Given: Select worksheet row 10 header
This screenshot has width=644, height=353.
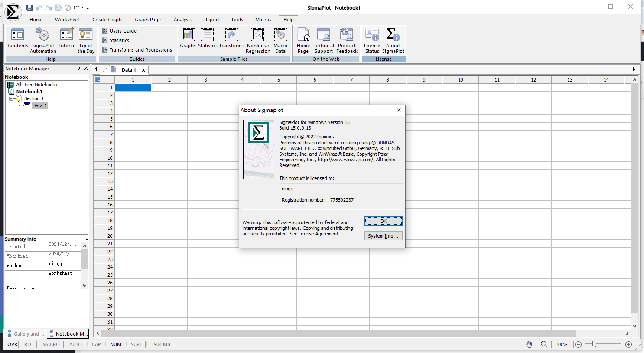Looking at the screenshot, I should (x=104, y=158).
